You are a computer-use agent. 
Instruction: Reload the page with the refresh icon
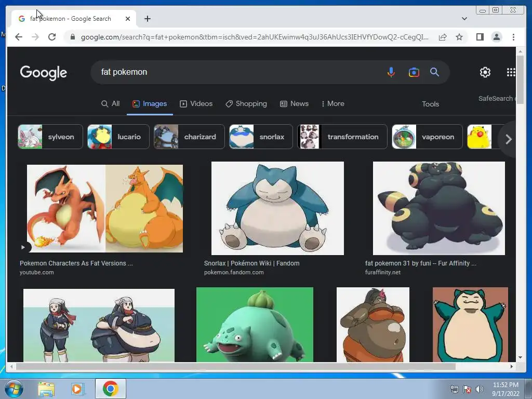click(x=52, y=37)
